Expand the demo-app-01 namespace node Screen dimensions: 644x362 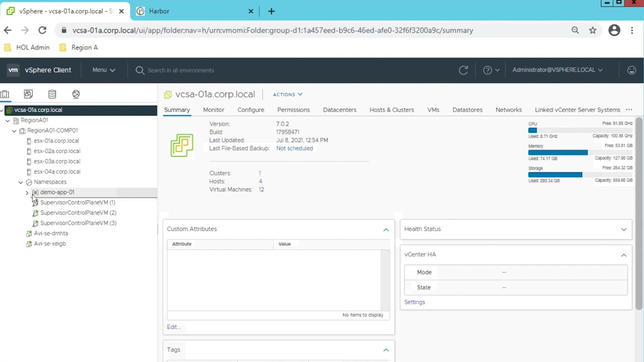click(27, 193)
